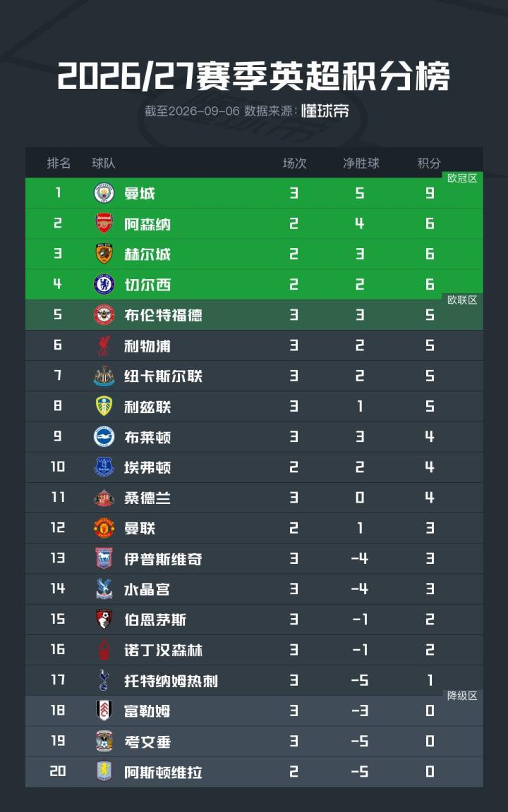Click the Arsenal club badge
This screenshot has width=508, height=812.
click(104, 223)
